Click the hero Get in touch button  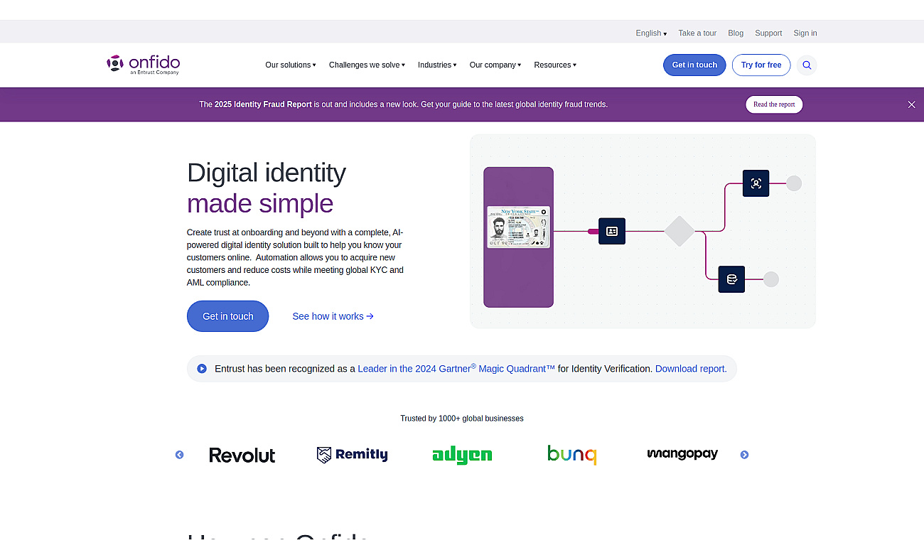coord(227,316)
